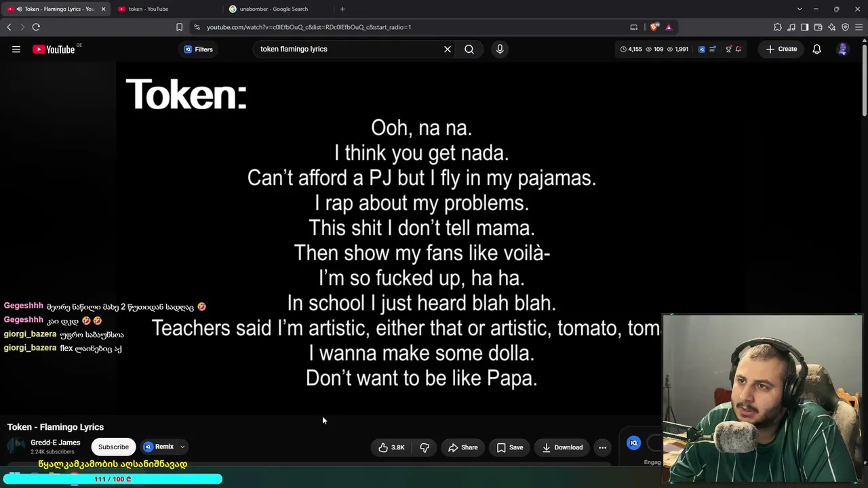Start voice search with microphone

(x=500, y=49)
